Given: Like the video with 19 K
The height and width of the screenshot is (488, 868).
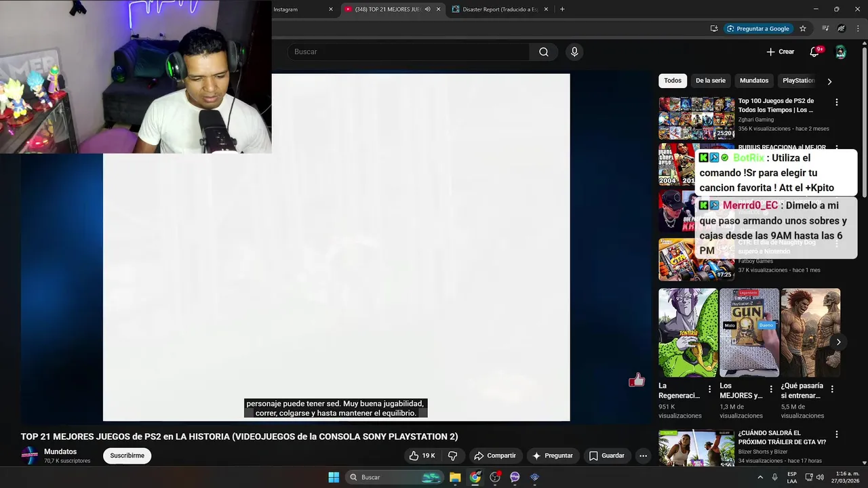Looking at the screenshot, I should click(x=422, y=455).
